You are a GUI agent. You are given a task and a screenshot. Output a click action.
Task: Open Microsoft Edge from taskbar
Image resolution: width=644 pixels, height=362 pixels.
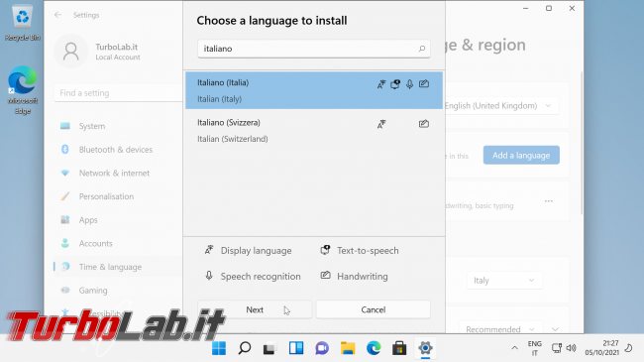(374, 348)
